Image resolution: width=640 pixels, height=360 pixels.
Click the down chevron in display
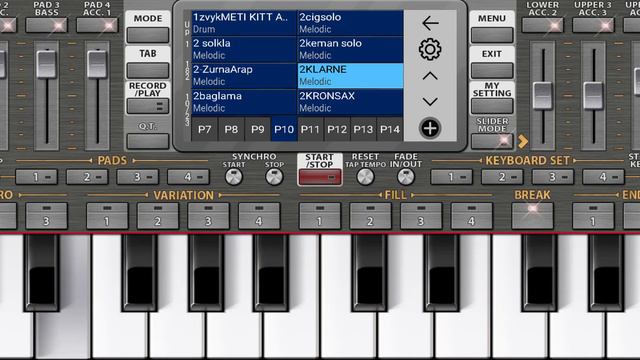[430, 101]
